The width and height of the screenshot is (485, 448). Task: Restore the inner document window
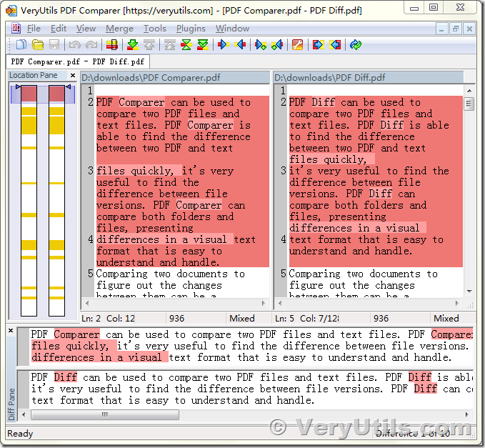pos(455,29)
